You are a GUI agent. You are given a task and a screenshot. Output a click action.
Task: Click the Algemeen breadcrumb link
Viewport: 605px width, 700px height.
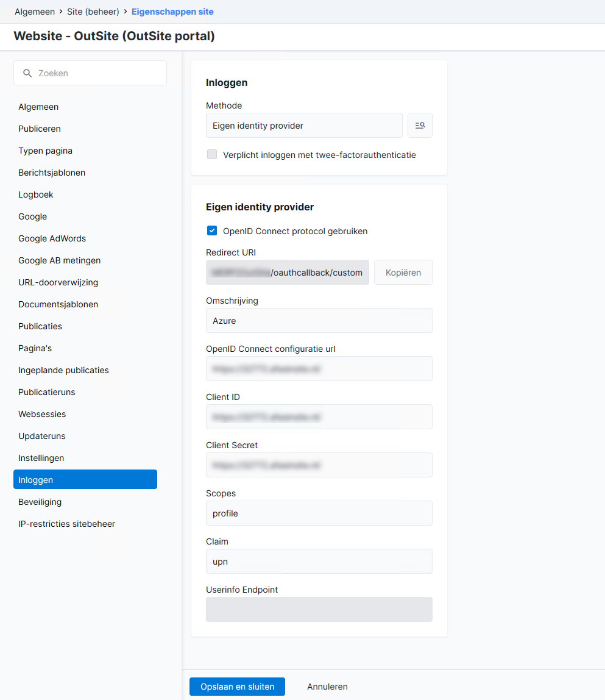pos(35,12)
